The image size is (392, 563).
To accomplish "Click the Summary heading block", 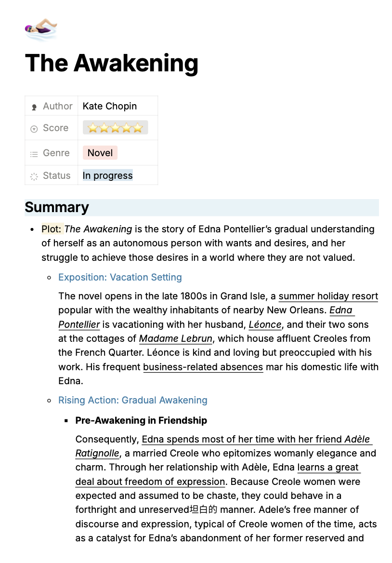I will coord(57,207).
